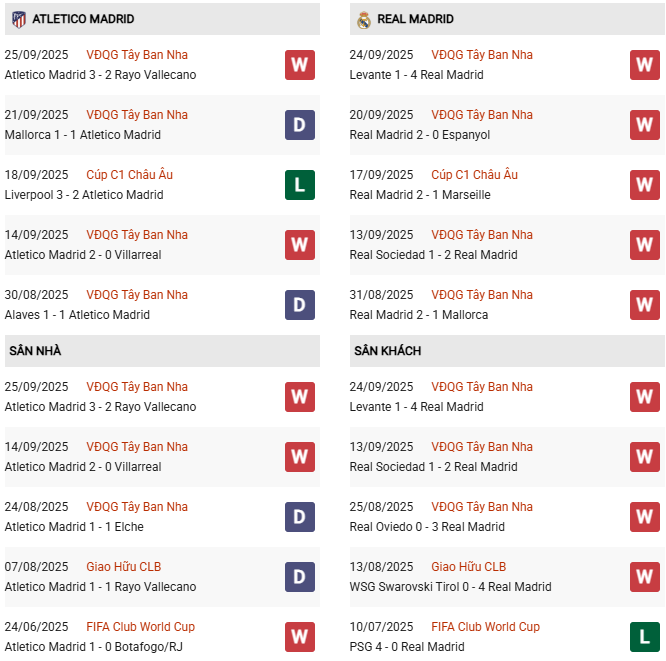This screenshot has width=666, height=661.
Task: Click the Real Madrid club crest icon
Action: [x=364, y=20]
